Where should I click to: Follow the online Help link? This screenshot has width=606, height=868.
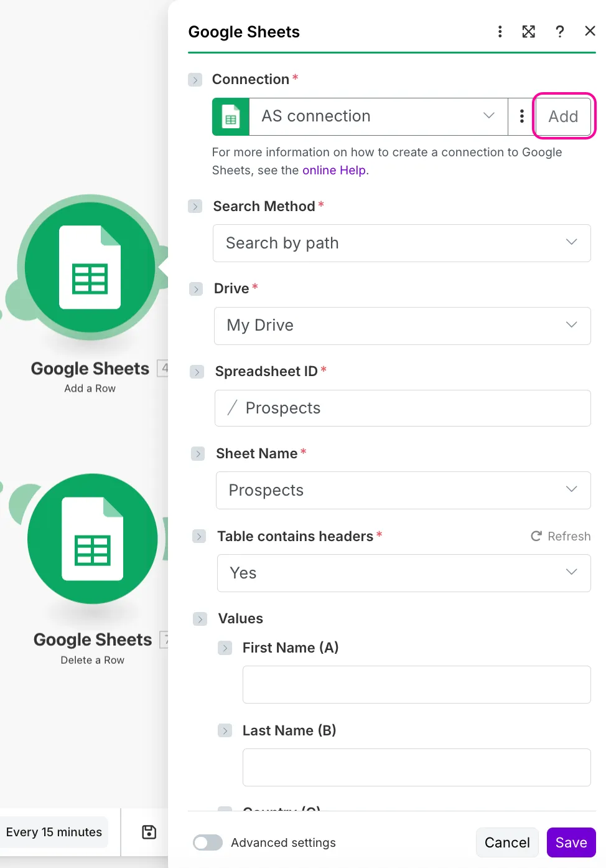click(334, 170)
